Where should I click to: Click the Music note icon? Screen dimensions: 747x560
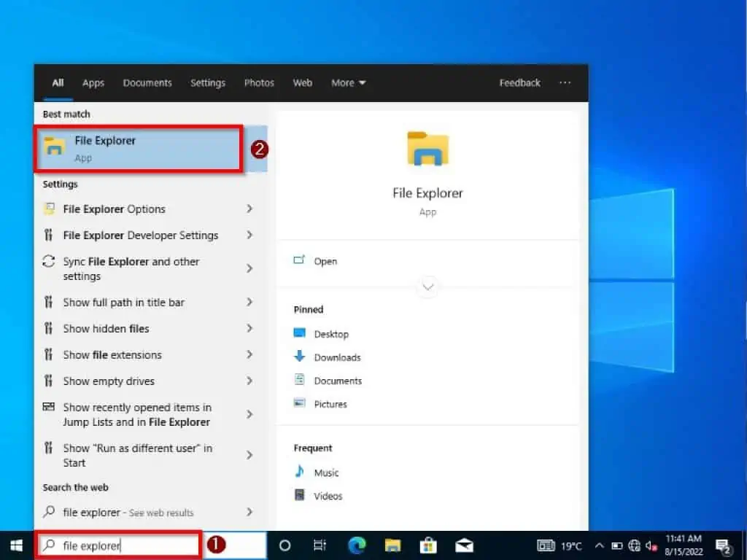300,471
